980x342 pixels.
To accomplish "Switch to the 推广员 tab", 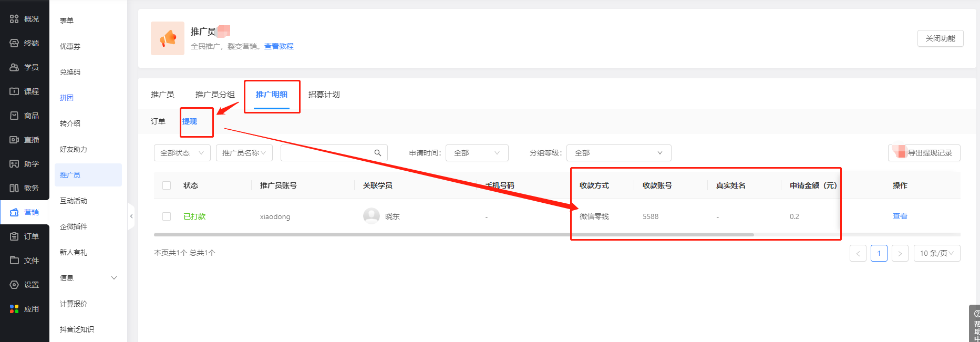I will 162,95.
